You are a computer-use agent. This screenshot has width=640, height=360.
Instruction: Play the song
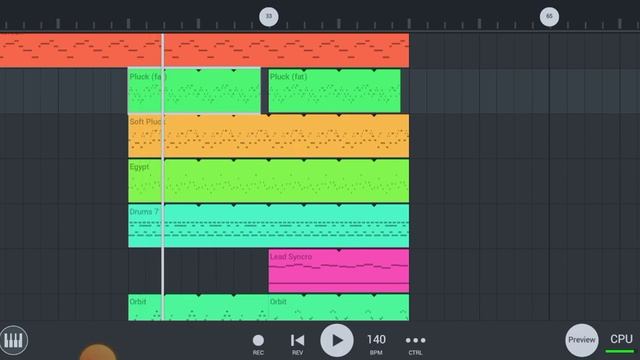(337, 340)
